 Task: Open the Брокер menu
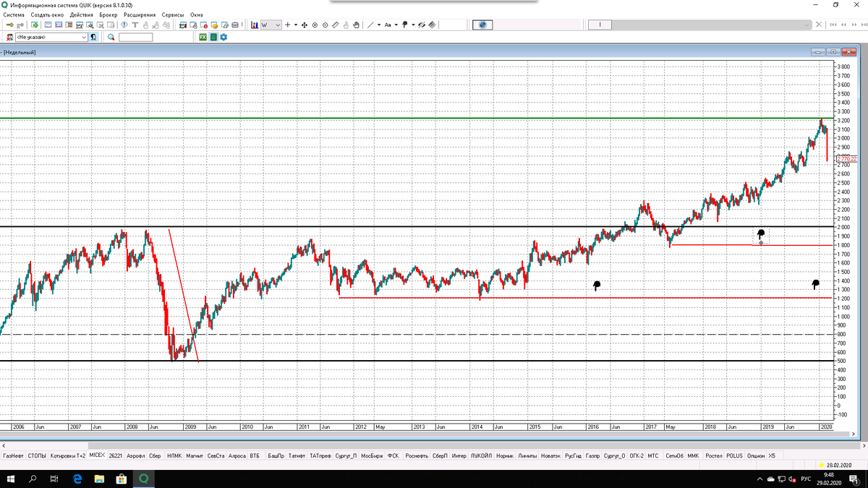[x=109, y=14]
